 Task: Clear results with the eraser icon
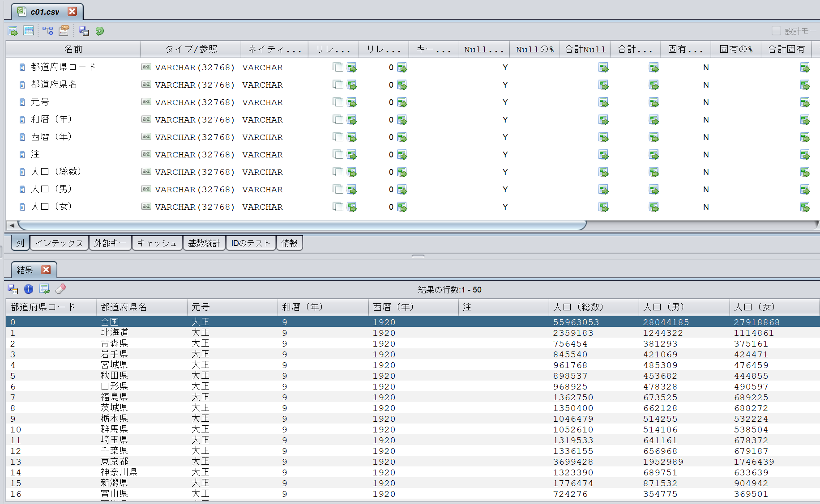(61, 288)
